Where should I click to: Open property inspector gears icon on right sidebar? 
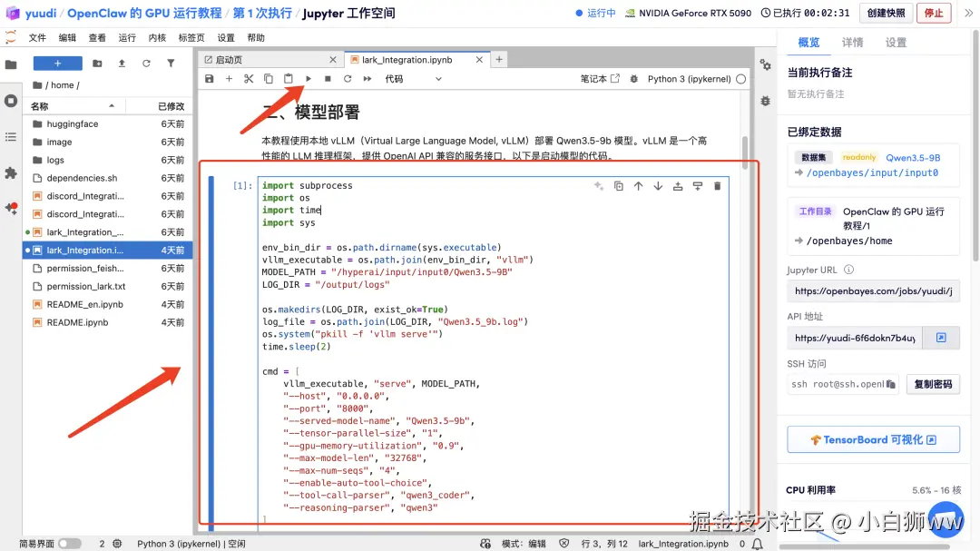click(x=766, y=64)
